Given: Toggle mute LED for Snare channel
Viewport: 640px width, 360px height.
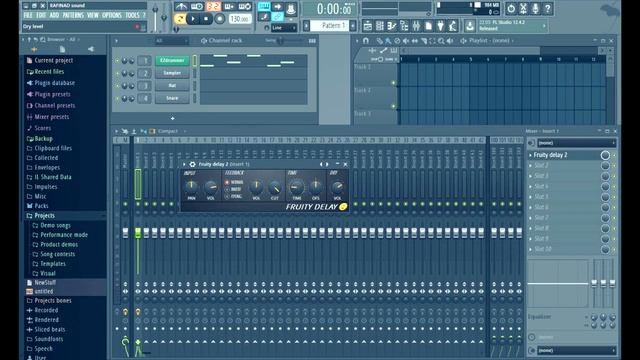Looking at the screenshot, I should pyautogui.click(x=117, y=99).
